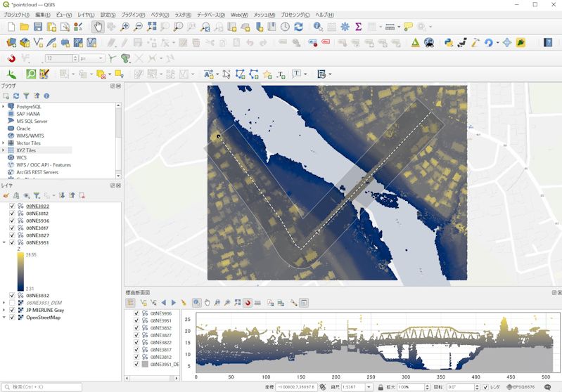Viewport: 562px width, 392px height.
Task: Collapse the 08NE3951 layer legend
Action: pyautogui.click(x=4, y=243)
